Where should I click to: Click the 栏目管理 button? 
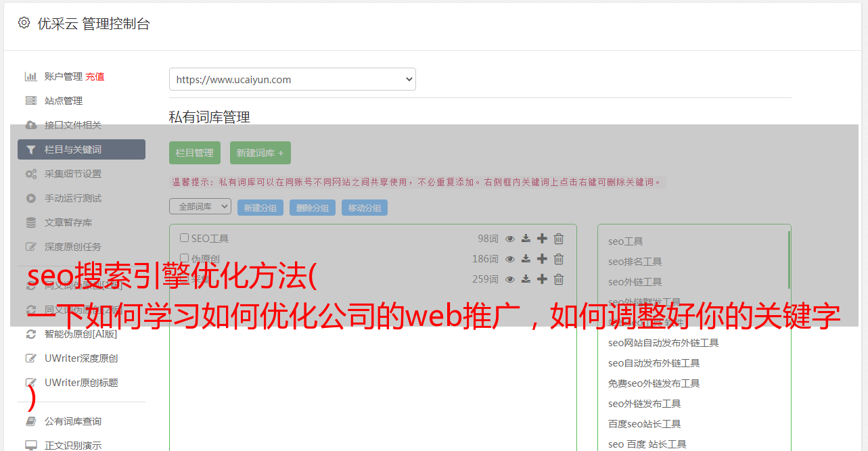point(195,153)
